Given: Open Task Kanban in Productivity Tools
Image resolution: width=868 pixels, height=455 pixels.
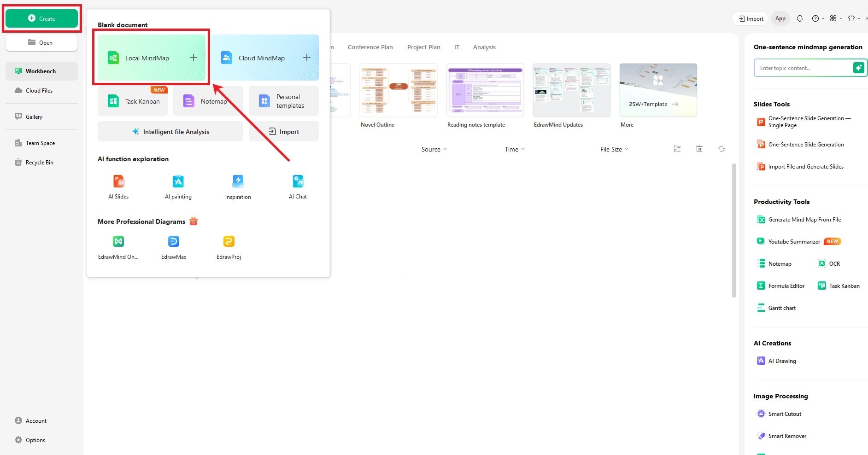Looking at the screenshot, I should [x=839, y=286].
